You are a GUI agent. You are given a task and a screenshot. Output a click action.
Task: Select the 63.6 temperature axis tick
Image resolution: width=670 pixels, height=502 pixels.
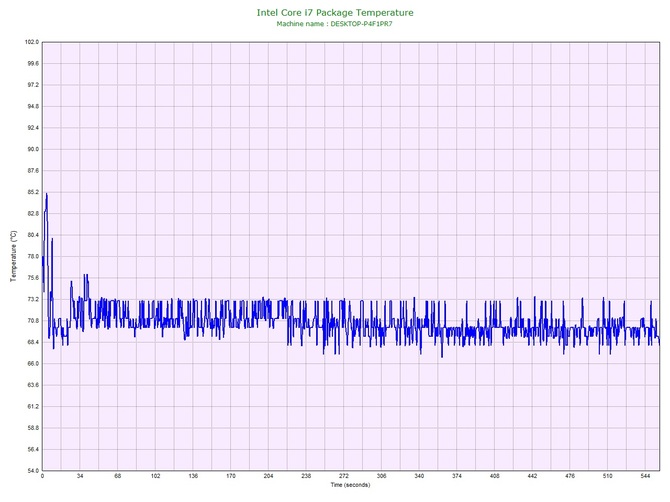point(33,385)
